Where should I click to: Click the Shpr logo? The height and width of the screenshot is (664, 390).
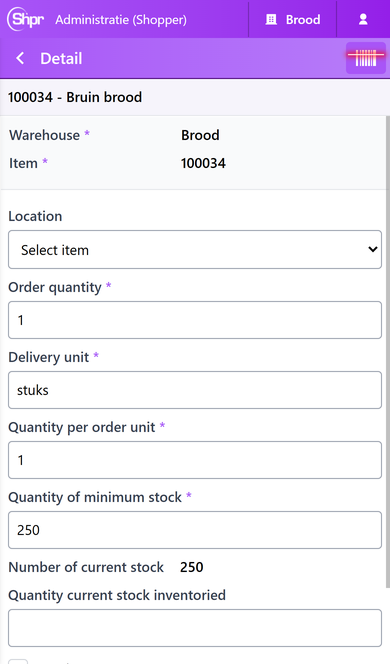25,19
